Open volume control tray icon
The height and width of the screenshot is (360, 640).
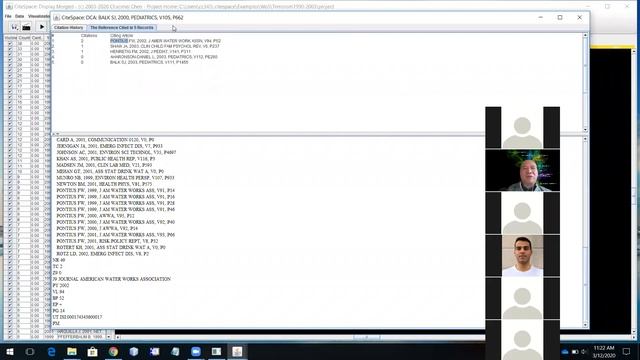pos(584,351)
